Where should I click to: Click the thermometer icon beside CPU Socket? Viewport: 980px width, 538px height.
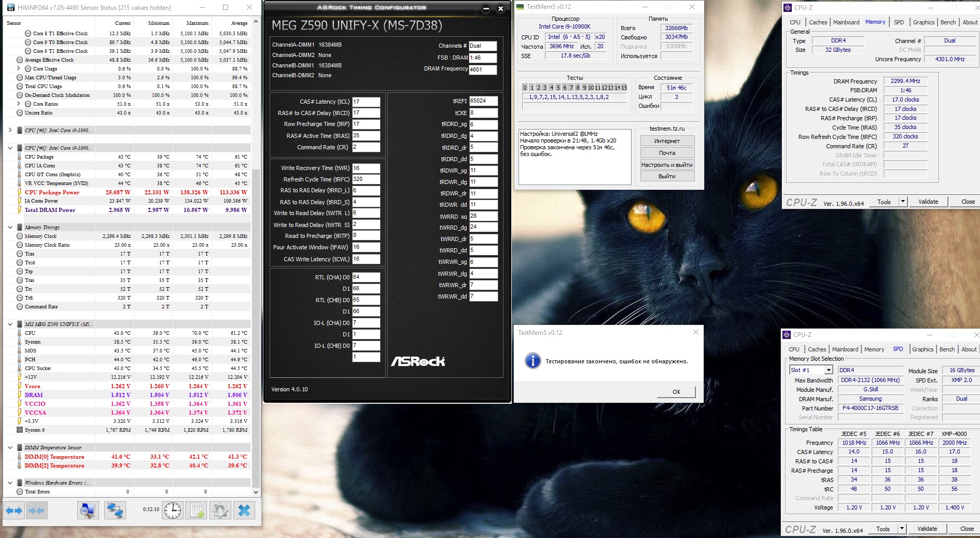point(20,368)
